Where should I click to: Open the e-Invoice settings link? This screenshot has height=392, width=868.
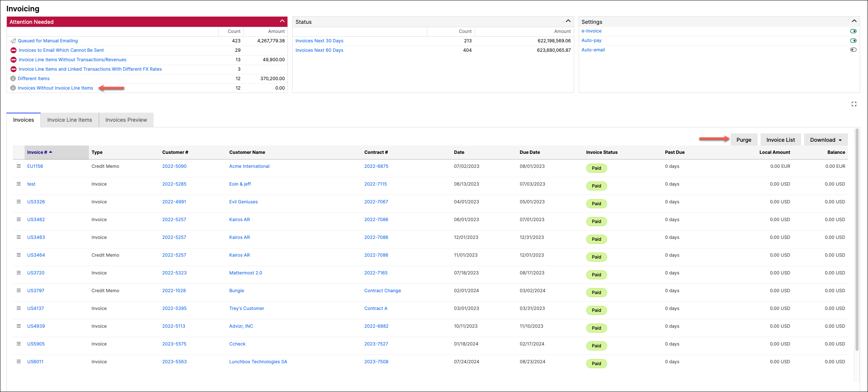[592, 31]
